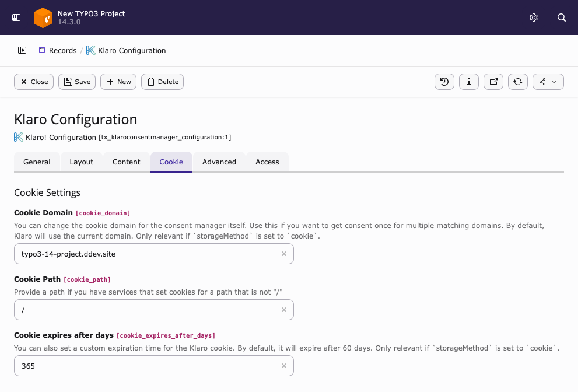
Task: Click the Klaro icon beside record title
Action: click(x=19, y=137)
